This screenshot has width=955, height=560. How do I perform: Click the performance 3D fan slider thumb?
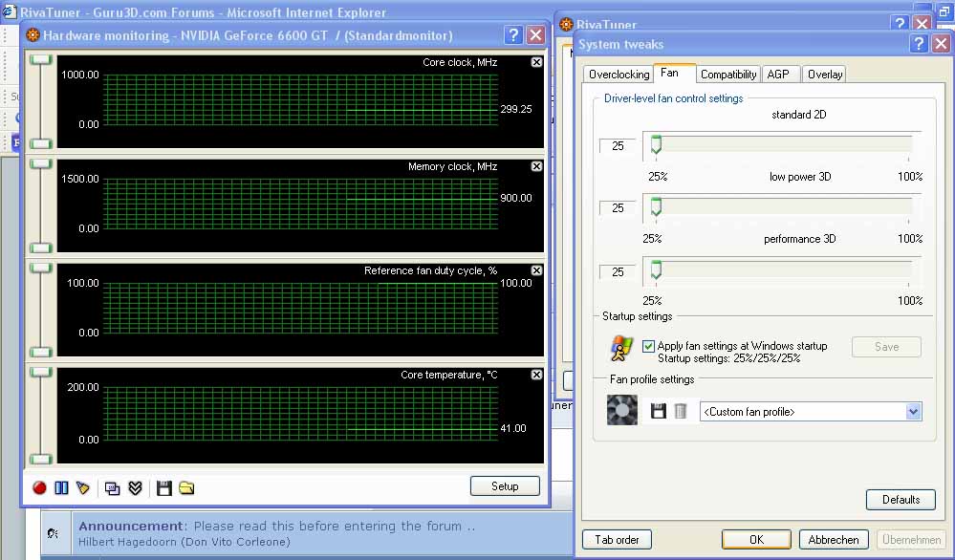pyautogui.click(x=656, y=269)
